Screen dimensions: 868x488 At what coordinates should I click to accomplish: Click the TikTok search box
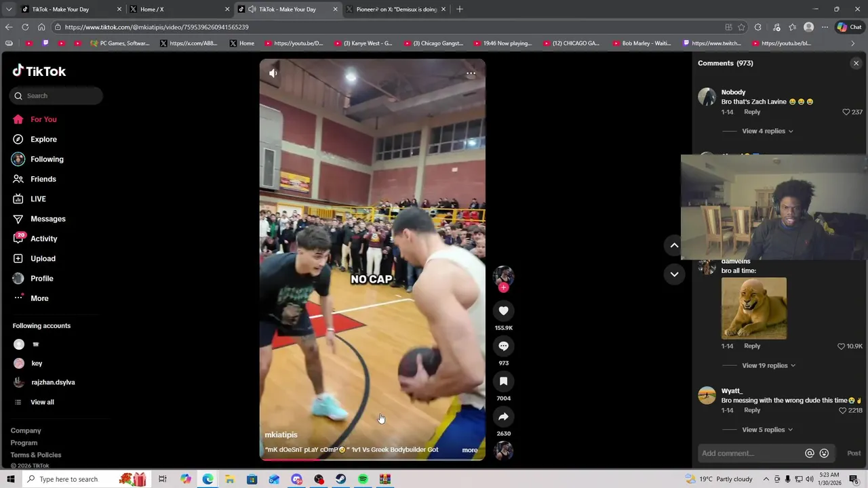click(56, 96)
